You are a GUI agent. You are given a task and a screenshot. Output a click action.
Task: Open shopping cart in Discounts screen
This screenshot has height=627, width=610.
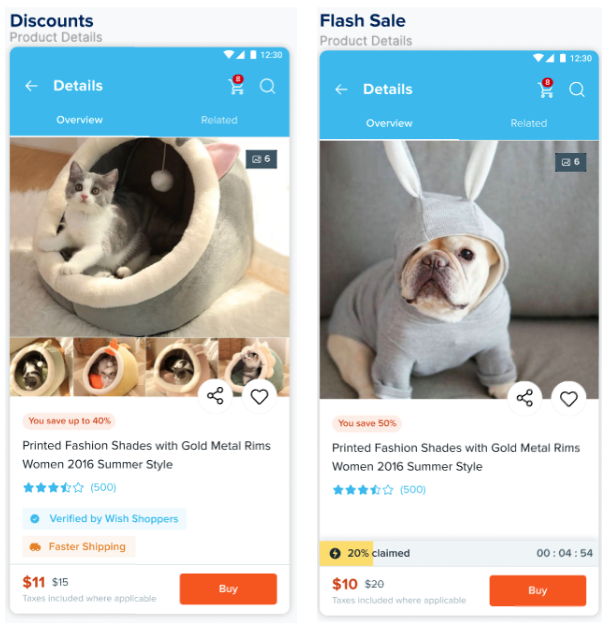click(x=236, y=86)
